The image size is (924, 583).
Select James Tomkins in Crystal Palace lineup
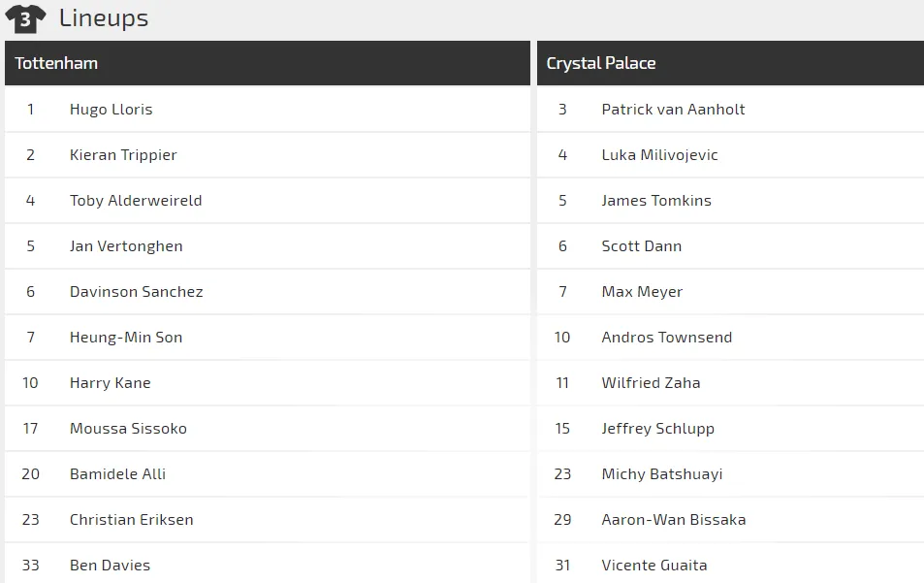[656, 201]
